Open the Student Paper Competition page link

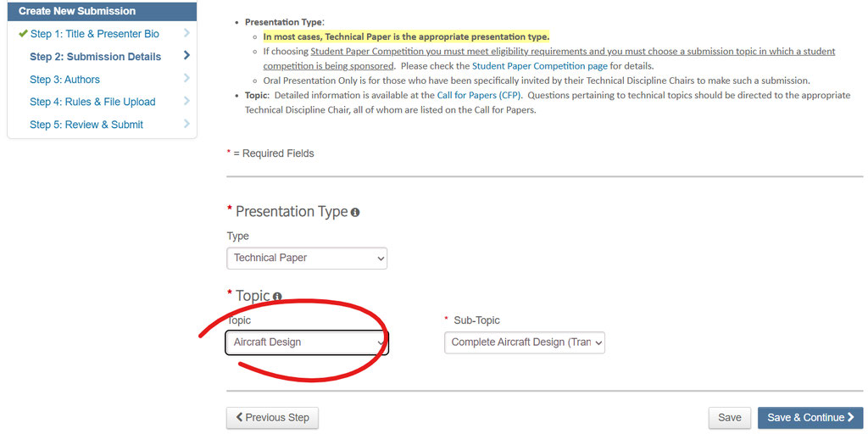[539, 66]
